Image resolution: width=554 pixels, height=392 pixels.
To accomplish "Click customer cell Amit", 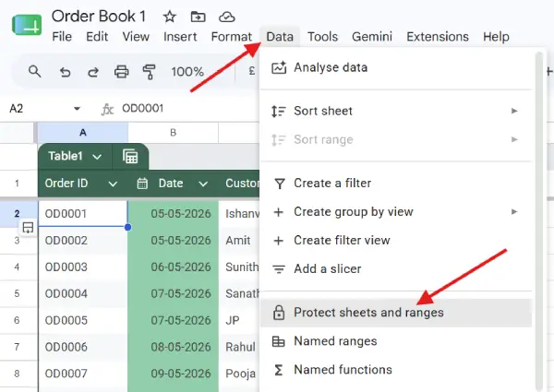I will pos(239,241).
